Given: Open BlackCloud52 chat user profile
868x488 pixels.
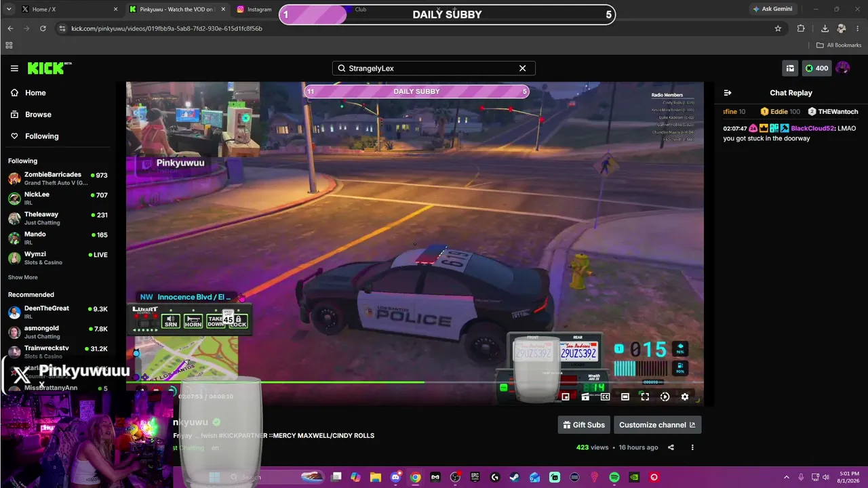Looking at the screenshot, I should click(812, 128).
